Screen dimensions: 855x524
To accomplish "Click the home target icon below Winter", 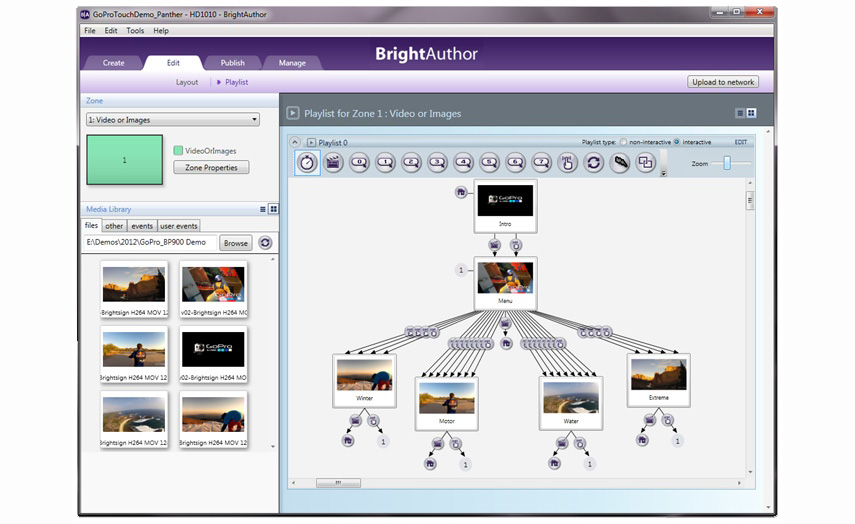I will (x=348, y=441).
